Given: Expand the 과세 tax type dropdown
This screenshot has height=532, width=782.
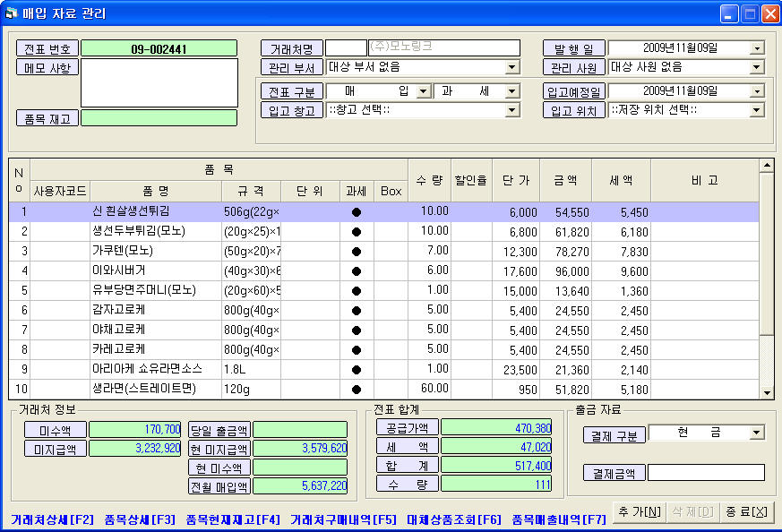Looking at the screenshot, I should pyautogui.click(x=512, y=91).
